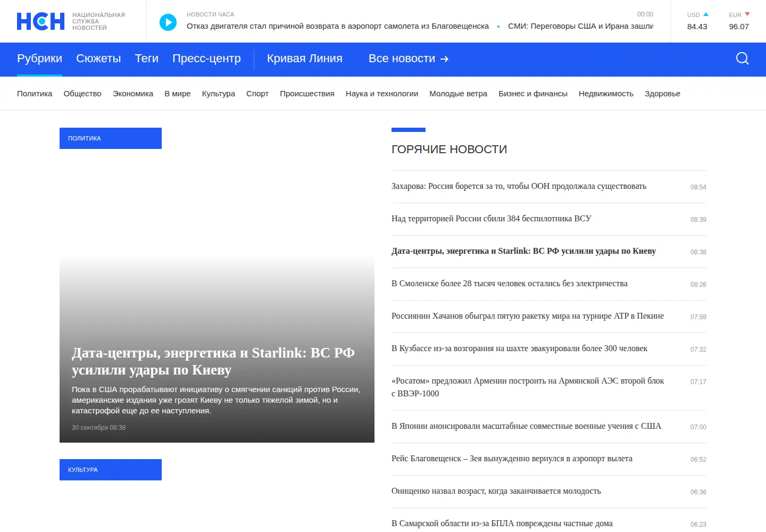This screenshot has width=766, height=532.
Task: Click the blue КУЛЬТУРА label button
Action: [x=111, y=470]
